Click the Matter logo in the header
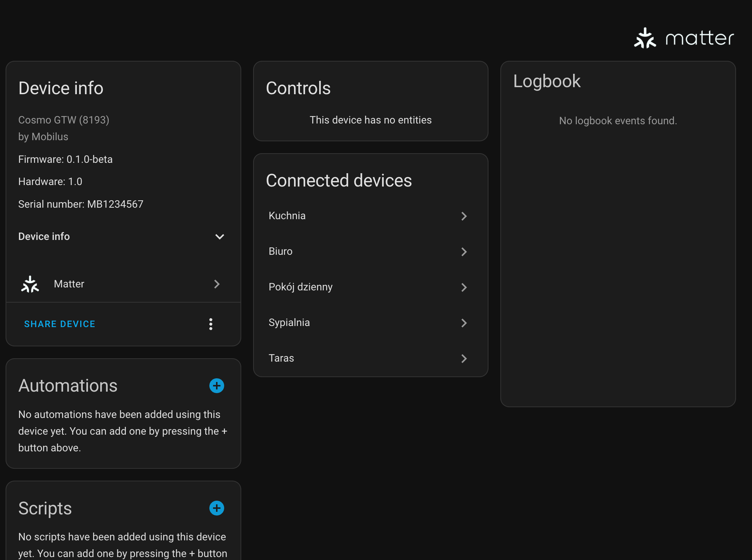 pyautogui.click(x=684, y=38)
